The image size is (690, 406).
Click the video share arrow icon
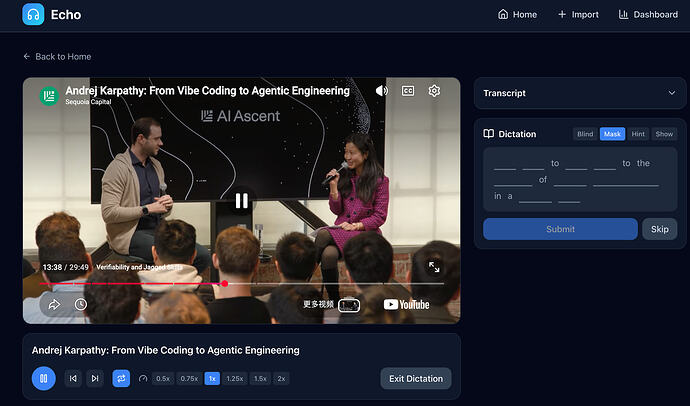click(54, 304)
